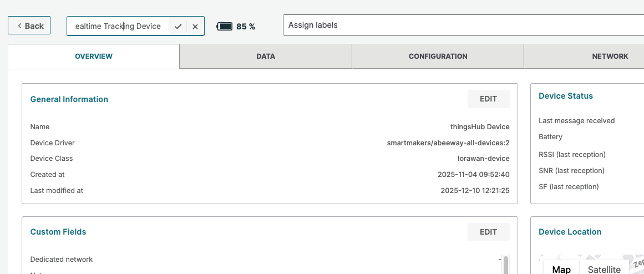Select the Map view on device location

click(561, 269)
